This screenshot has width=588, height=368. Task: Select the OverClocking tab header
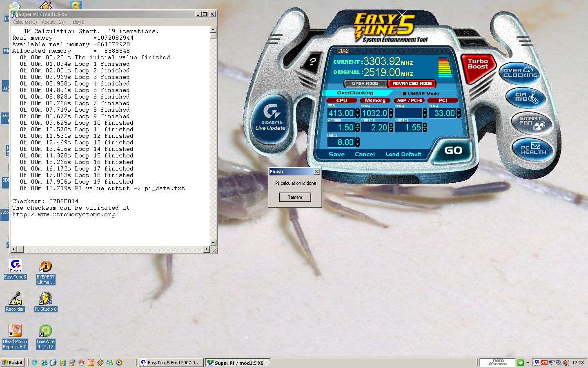click(x=355, y=93)
